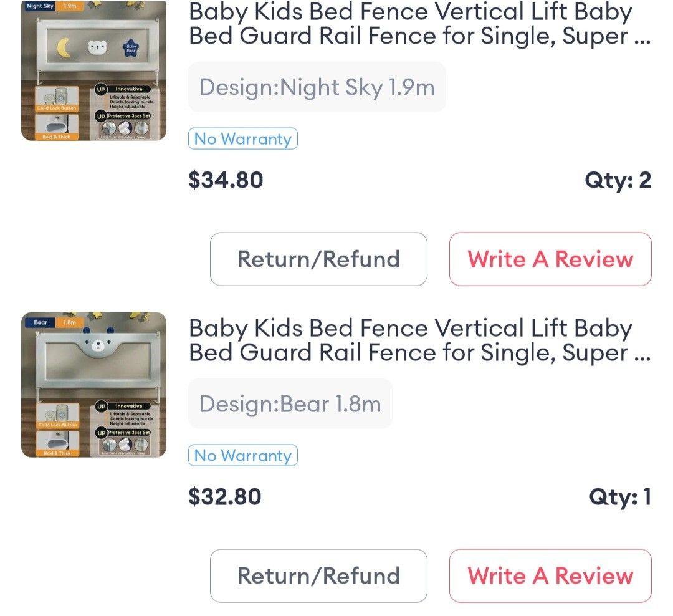Viewport: 673px width, 616px height.
Task: Click the $34.80 price text
Action: [x=226, y=180]
